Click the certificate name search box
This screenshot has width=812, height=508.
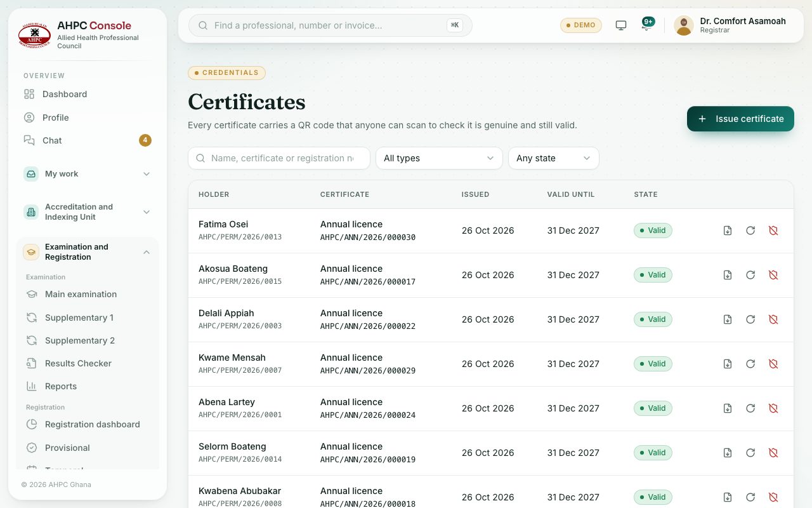pyautogui.click(x=279, y=158)
